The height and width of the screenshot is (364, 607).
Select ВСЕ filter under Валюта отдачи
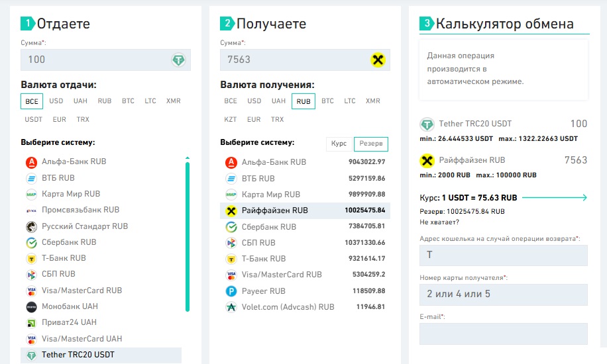(32, 101)
